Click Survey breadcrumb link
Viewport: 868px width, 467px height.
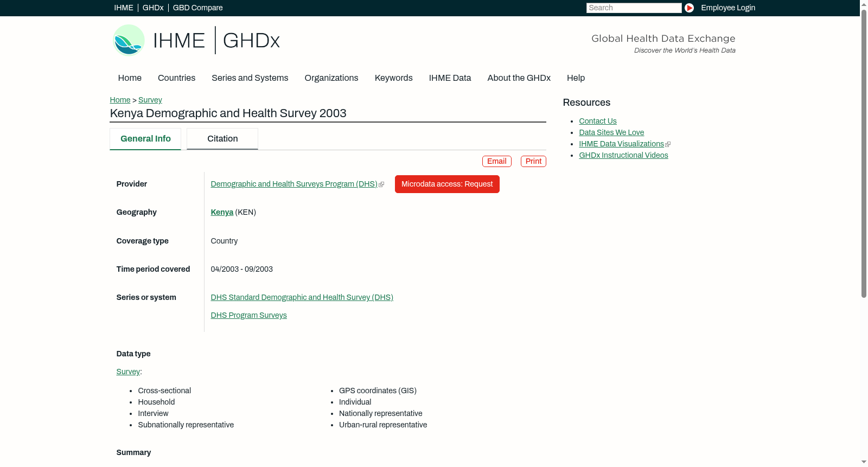coord(150,100)
